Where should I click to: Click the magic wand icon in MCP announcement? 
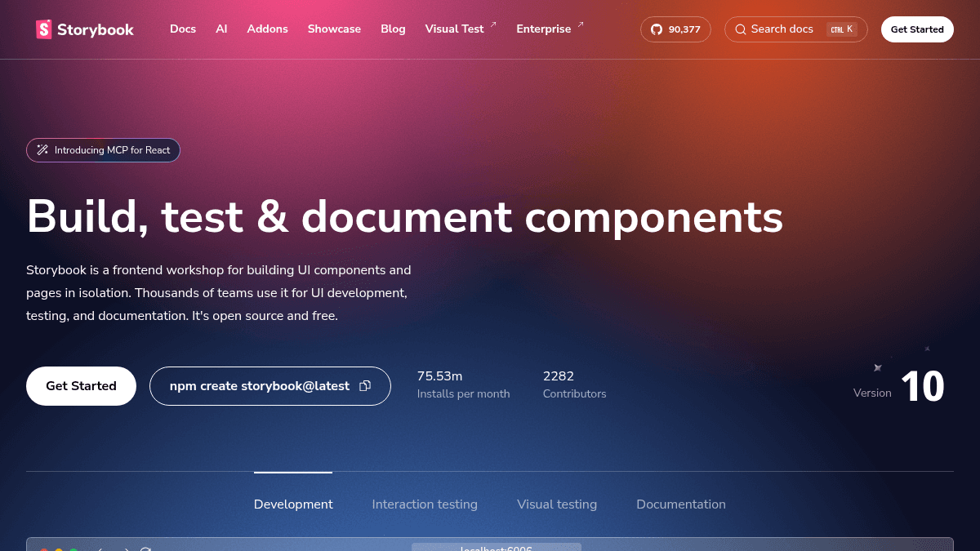(x=42, y=150)
